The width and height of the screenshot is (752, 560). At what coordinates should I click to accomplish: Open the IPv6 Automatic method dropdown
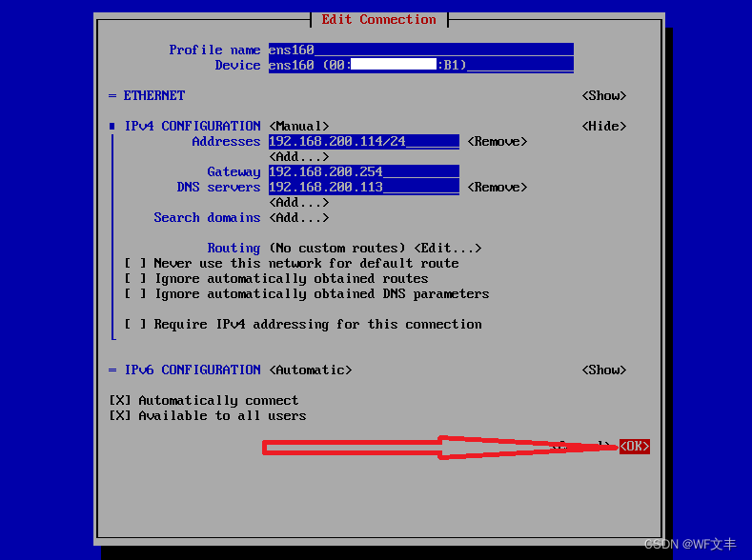[x=311, y=370]
